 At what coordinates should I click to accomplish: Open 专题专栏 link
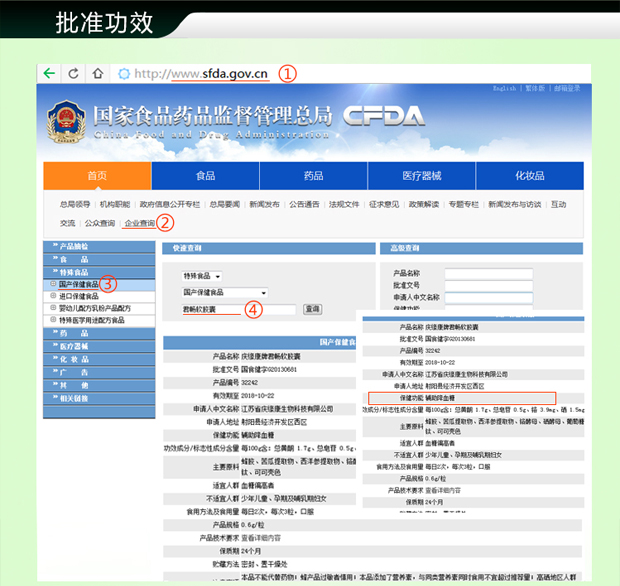point(463,204)
